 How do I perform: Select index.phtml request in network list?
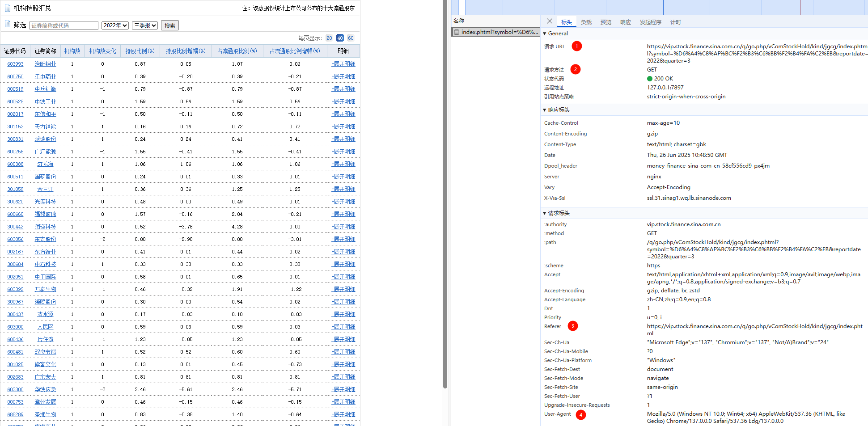coord(496,32)
